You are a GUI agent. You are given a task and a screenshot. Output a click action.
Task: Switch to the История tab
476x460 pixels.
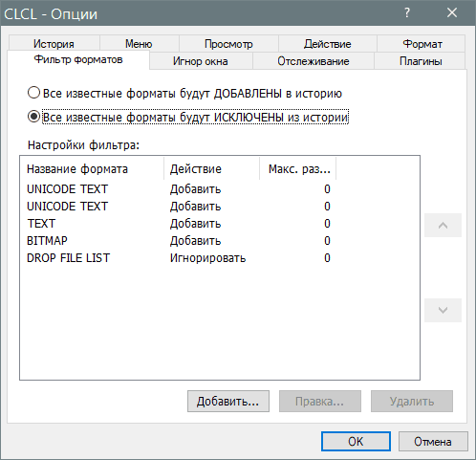coord(54,44)
